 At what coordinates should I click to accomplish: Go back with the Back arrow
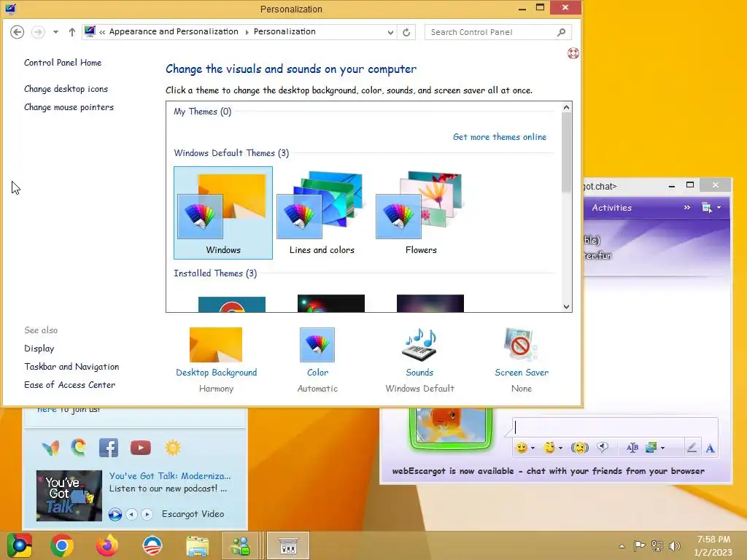18,32
